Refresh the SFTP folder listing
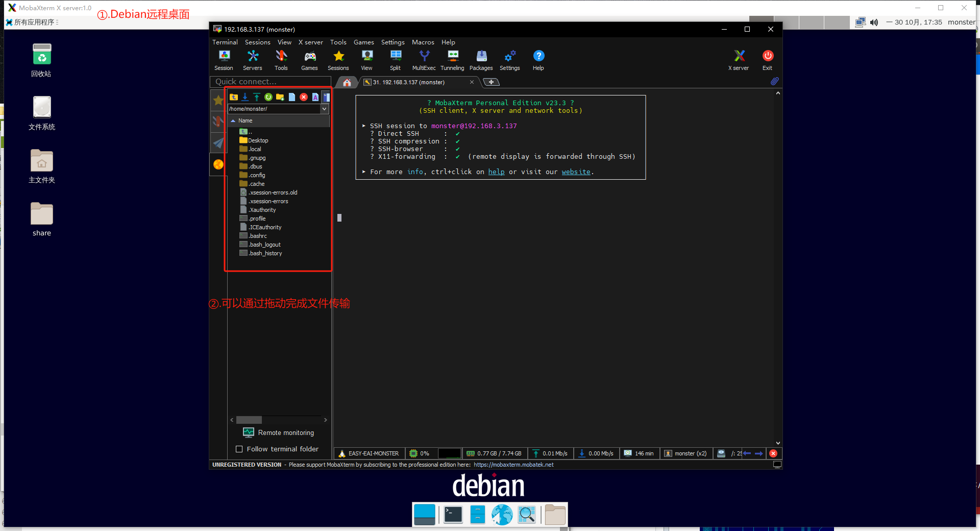 [x=268, y=97]
